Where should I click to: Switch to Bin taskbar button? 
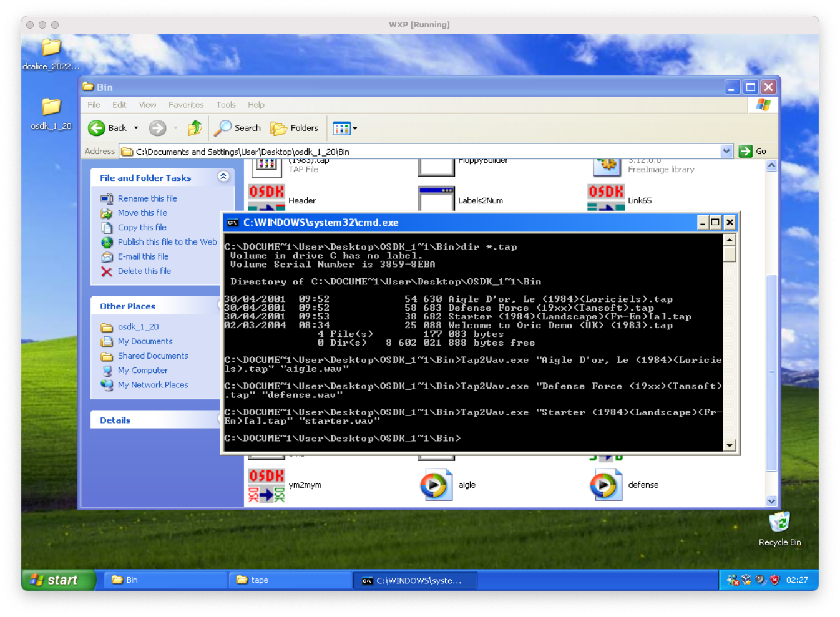(x=165, y=580)
